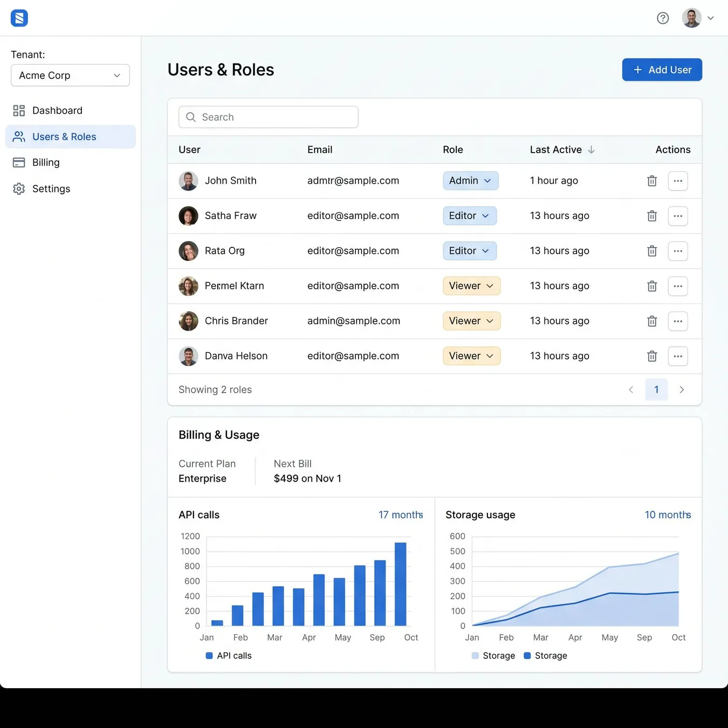
Task: Click the Enterprise plan value
Action: [203, 478]
